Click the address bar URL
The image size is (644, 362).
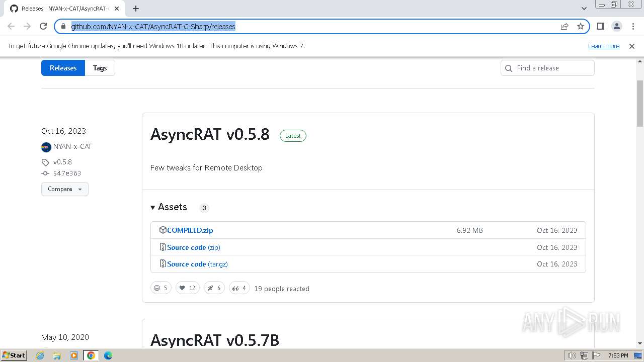[153, 26]
